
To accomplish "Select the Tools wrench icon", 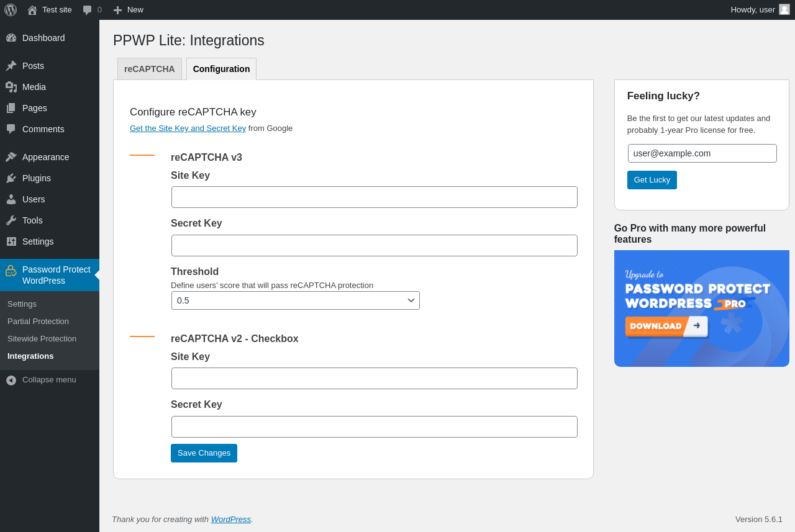I will click(x=11, y=220).
